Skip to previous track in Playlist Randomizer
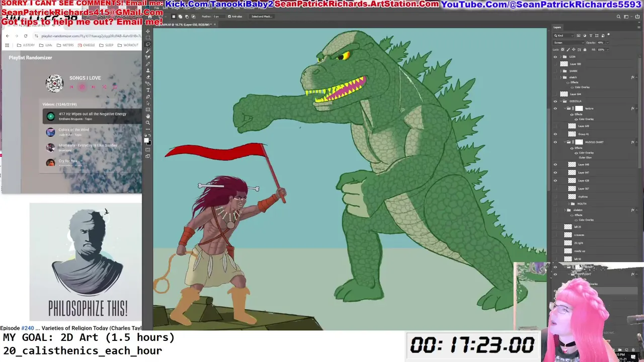This screenshot has height=362, width=644. tap(71, 86)
